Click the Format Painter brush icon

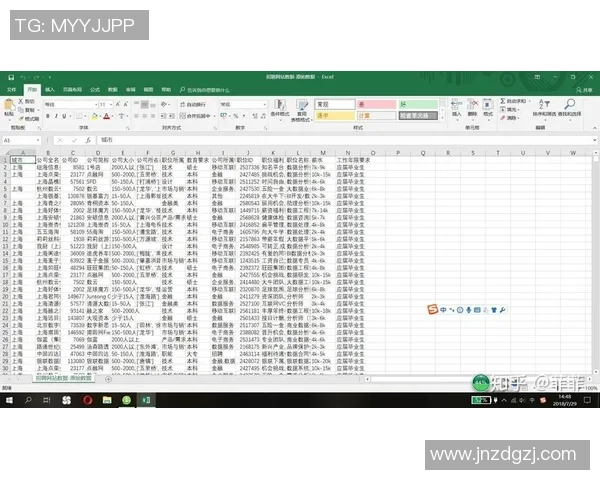pyautogui.click(x=21, y=118)
